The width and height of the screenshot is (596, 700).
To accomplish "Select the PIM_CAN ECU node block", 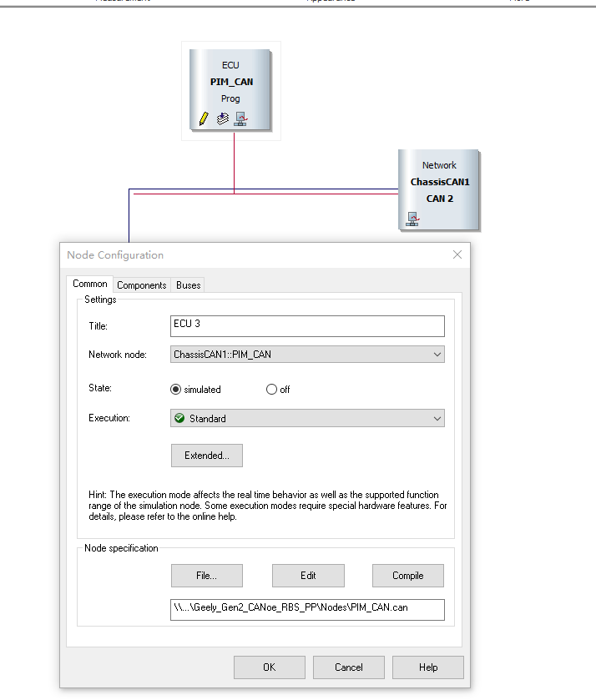I will (230, 90).
